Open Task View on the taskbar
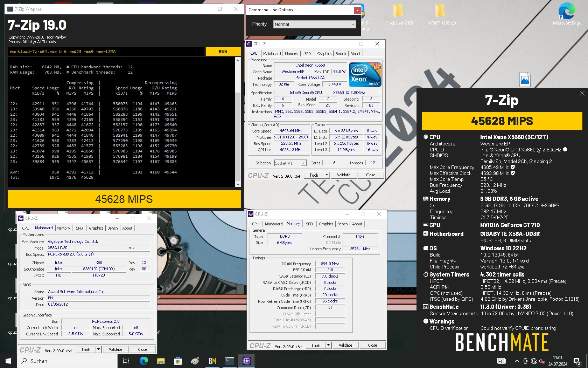 pyautogui.click(x=126, y=361)
